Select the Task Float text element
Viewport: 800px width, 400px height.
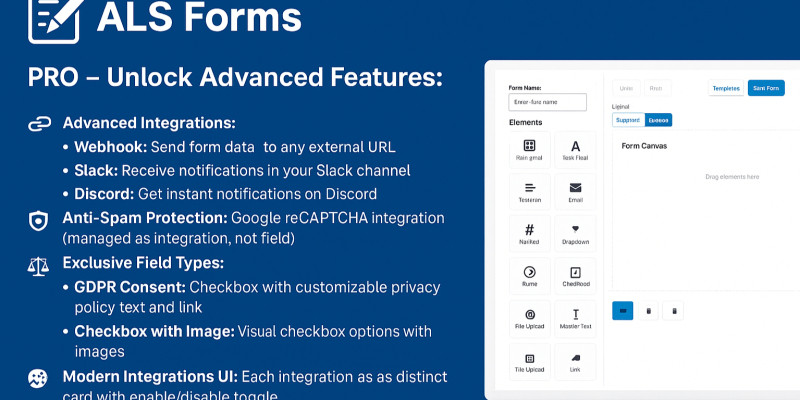[575, 149]
